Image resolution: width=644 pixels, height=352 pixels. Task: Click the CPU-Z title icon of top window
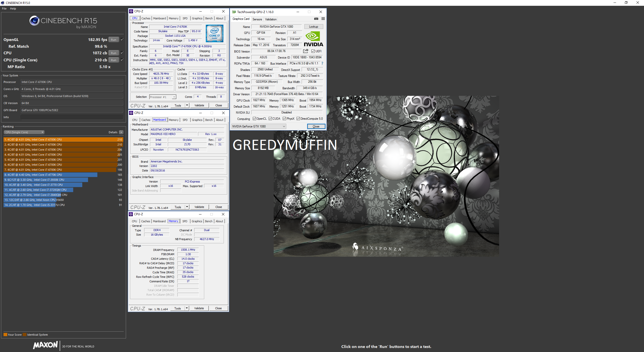click(131, 11)
